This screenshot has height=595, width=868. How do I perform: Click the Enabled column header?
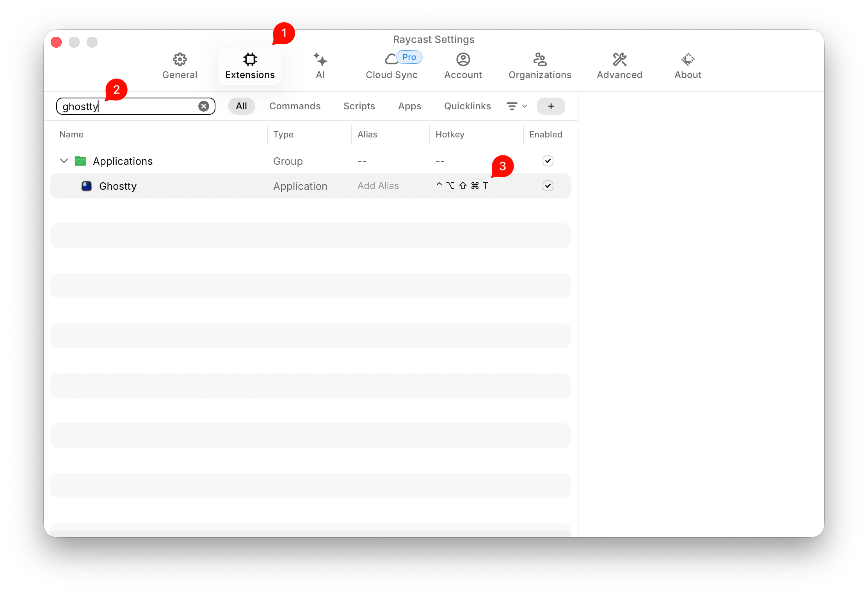(x=546, y=134)
